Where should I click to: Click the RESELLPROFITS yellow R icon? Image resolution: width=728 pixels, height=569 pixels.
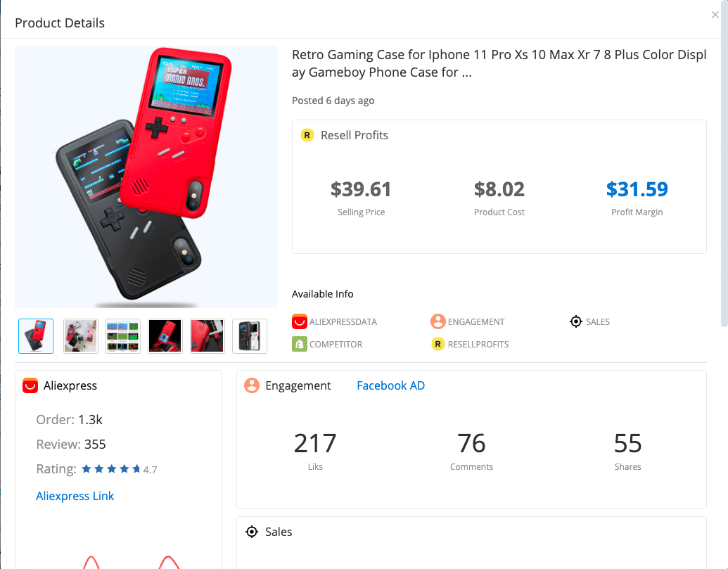click(x=438, y=345)
